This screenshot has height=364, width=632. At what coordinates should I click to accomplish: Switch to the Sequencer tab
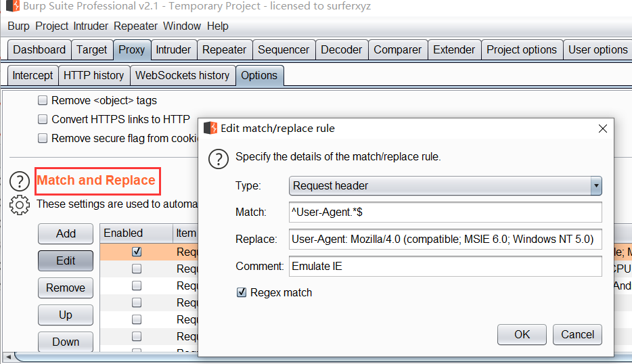[284, 49]
